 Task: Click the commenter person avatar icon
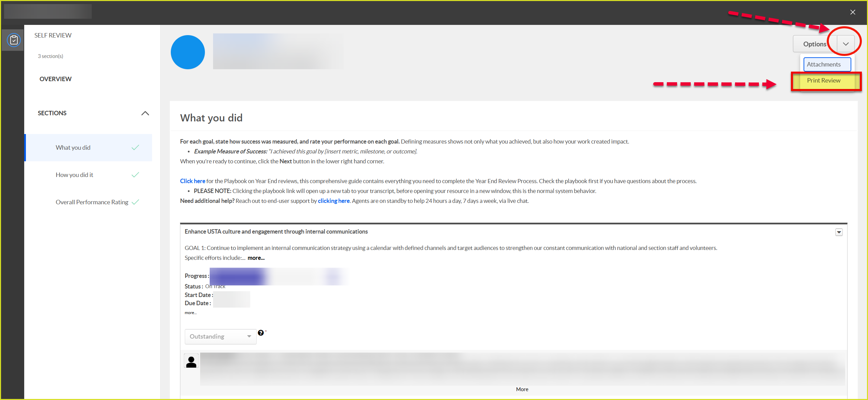(191, 361)
